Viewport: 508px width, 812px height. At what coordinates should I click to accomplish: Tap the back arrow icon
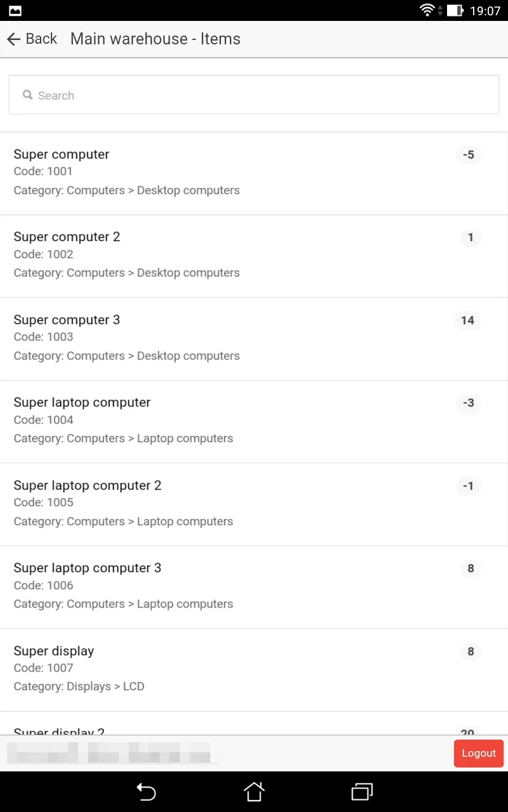pos(13,39)
